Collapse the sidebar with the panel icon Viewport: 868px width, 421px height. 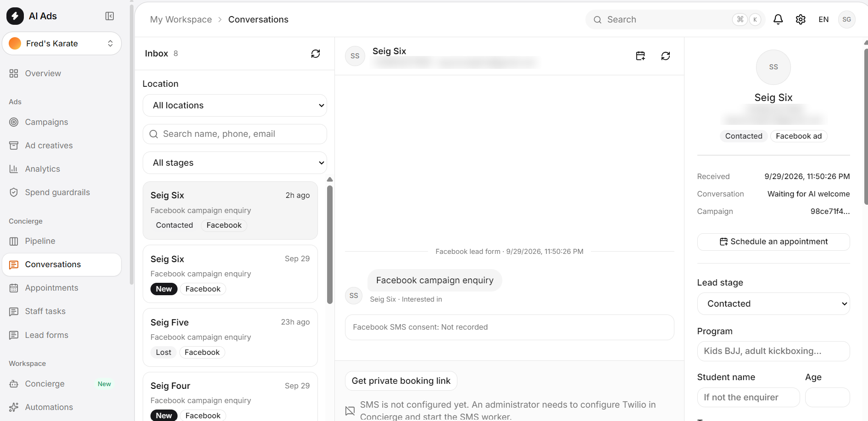[x=110, y=16]
